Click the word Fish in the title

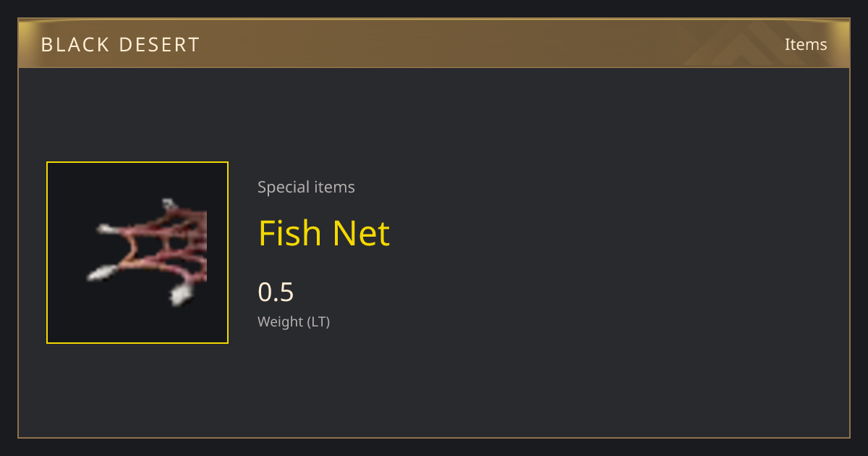point(290,233)
